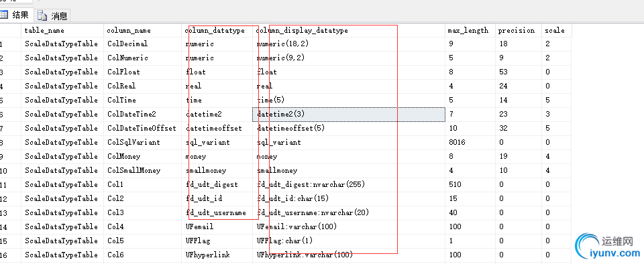
Task: Click the smallmoney cell in column_datatype
Action: coord(217,170)
